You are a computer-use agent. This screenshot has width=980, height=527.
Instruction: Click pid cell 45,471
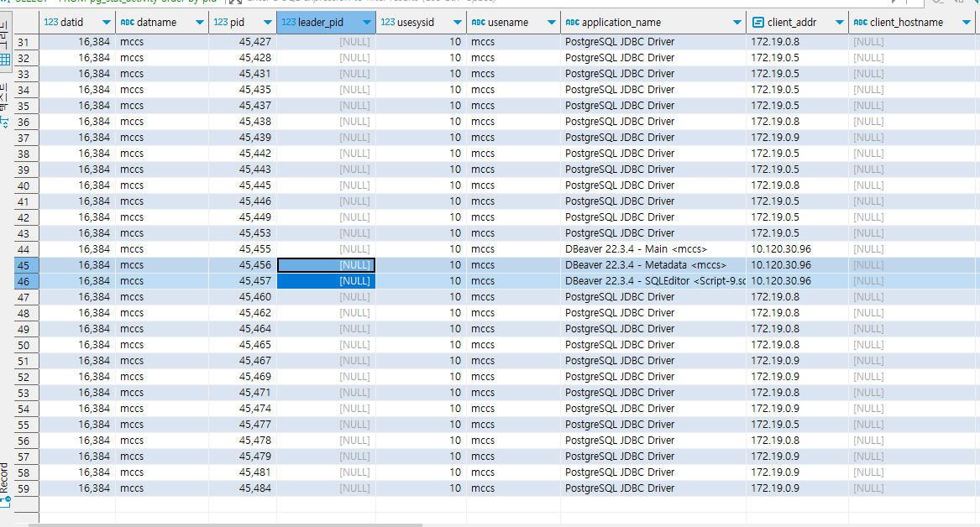click(243, 393)
